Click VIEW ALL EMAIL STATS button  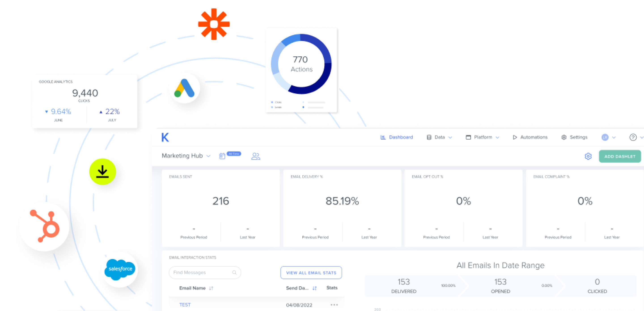coord(311,273)
